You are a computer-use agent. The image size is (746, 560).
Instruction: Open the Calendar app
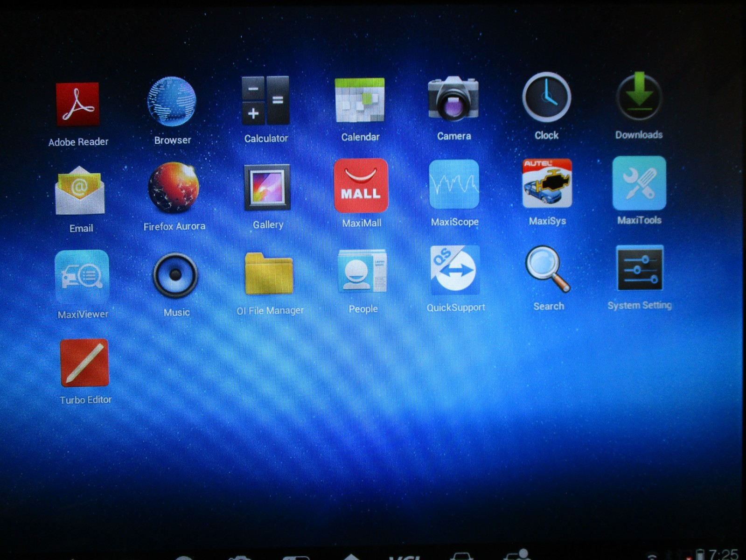click(x=360, y=100)
